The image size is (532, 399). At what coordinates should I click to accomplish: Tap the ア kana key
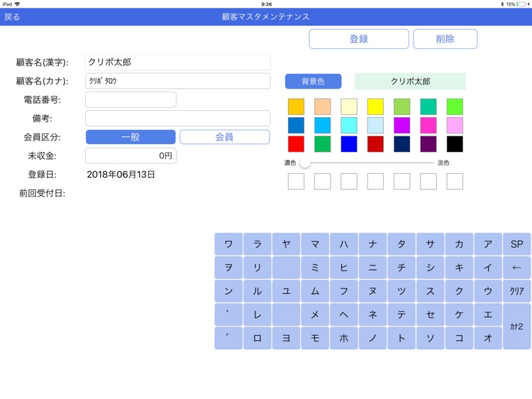(488, 244)
